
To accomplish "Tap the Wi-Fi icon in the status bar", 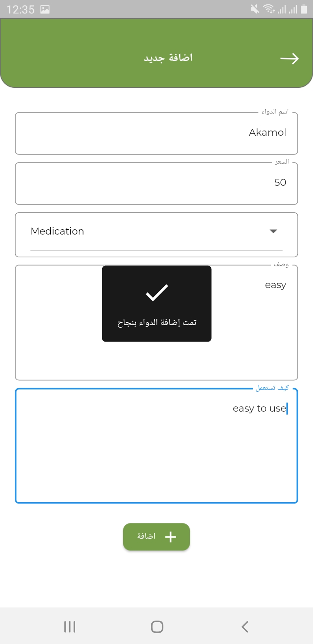I will point(268,8).
